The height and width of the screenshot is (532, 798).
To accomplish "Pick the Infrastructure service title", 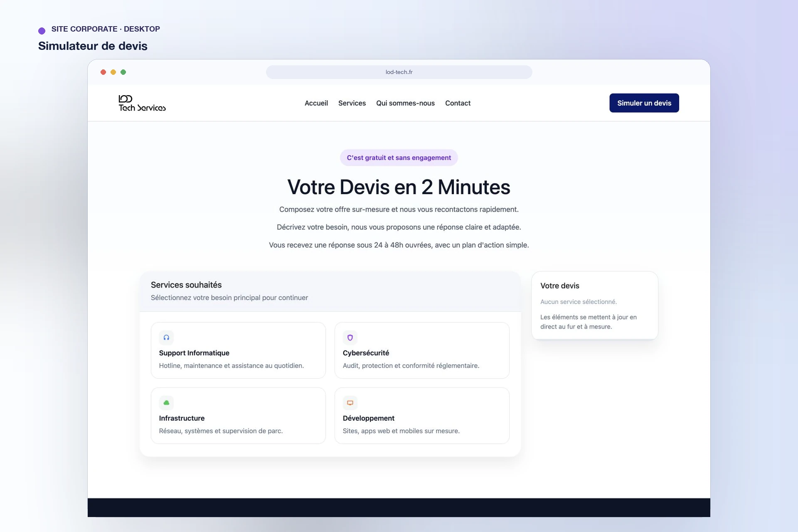I will [182, 418].
